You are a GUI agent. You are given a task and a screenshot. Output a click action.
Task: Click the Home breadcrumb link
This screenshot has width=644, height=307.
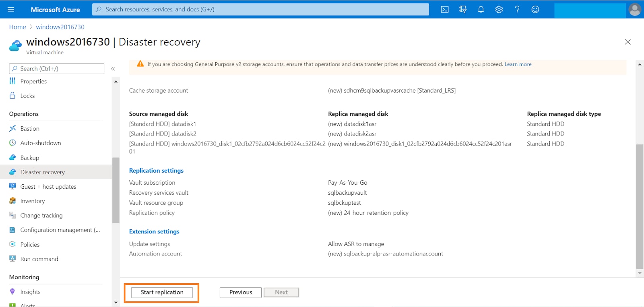[17, 27]
